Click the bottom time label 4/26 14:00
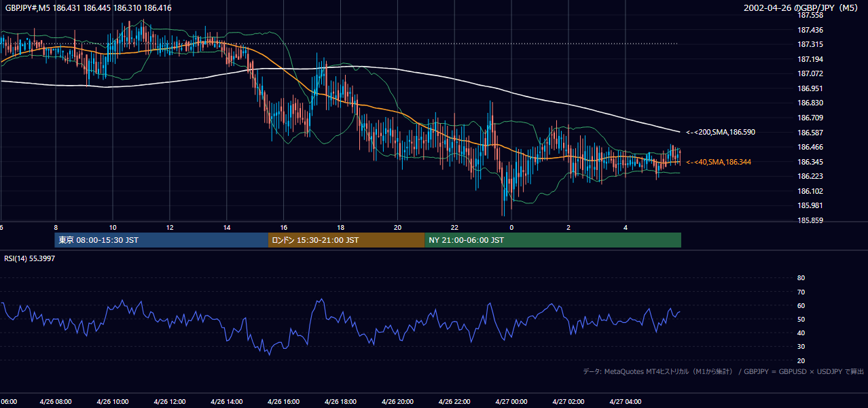This screenshot has height=408, width=868. point(227,402)
